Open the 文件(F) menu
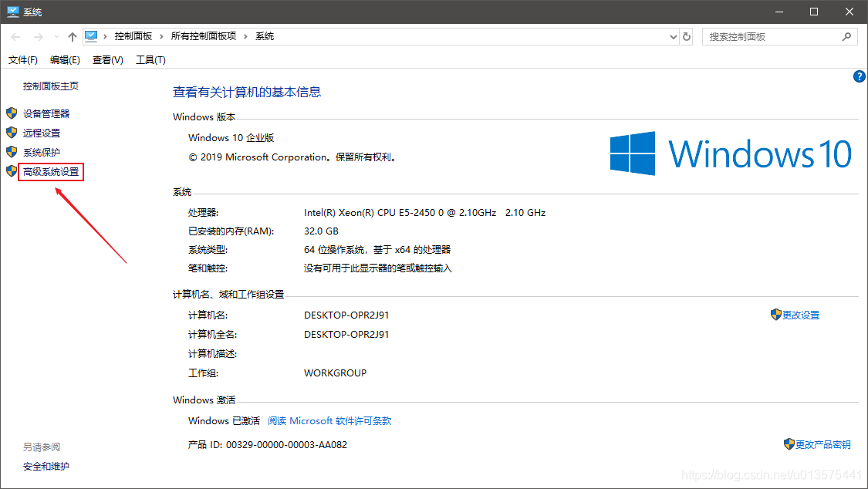This screenshot has width=868, height=489. [22, 59]
